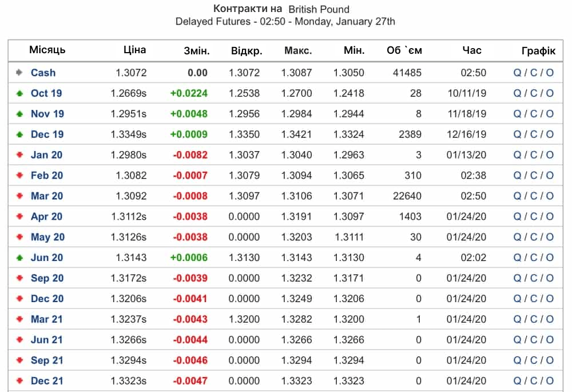
Task: Click the red down arrow beside Apr 20
Action: pos(19,216)
